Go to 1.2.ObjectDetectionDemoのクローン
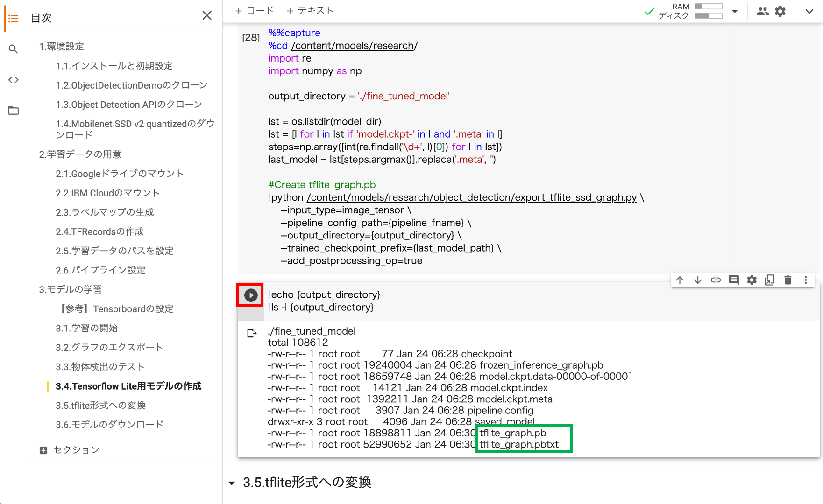823x504 pixels. tap(132, 85)
